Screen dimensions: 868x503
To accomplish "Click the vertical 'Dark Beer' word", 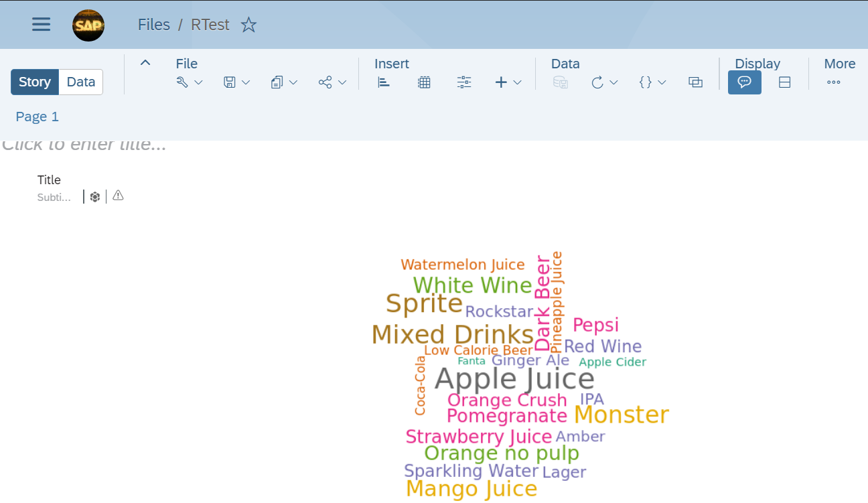I will point(542,303).
